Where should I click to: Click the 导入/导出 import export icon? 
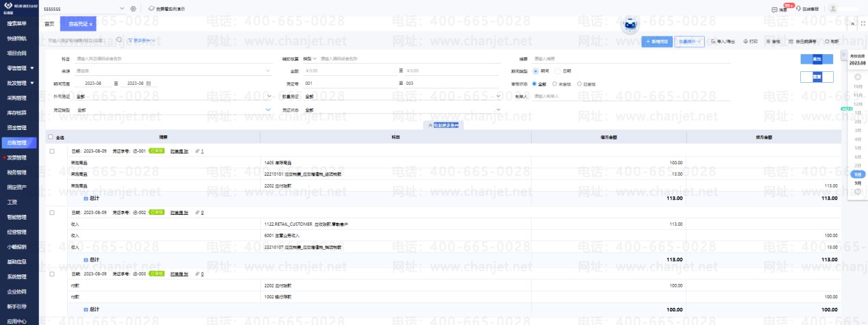tap(713, 42)
